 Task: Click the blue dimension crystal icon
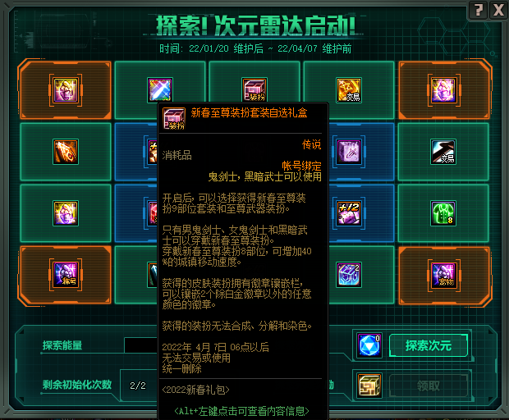click(369, 345)
